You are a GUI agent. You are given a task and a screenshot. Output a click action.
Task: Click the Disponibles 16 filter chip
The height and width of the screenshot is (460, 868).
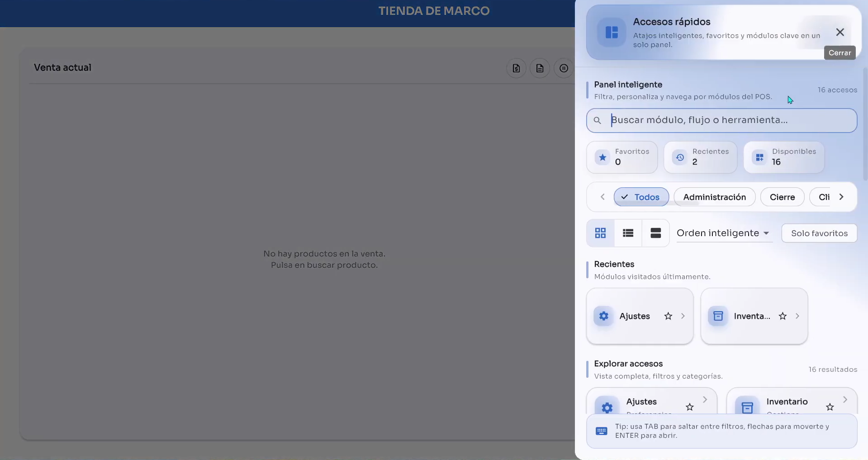[x=783, y=157]
